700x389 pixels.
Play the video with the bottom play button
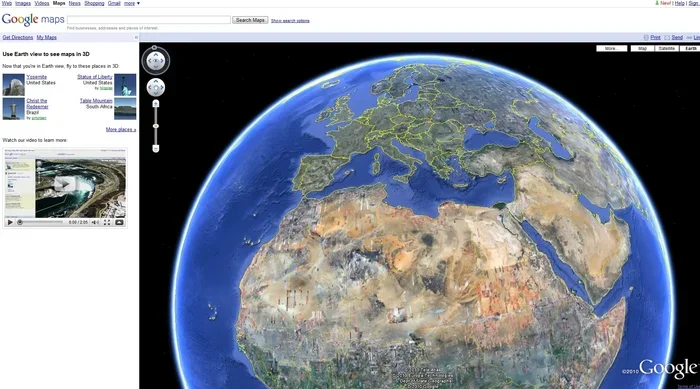point(10,222)
